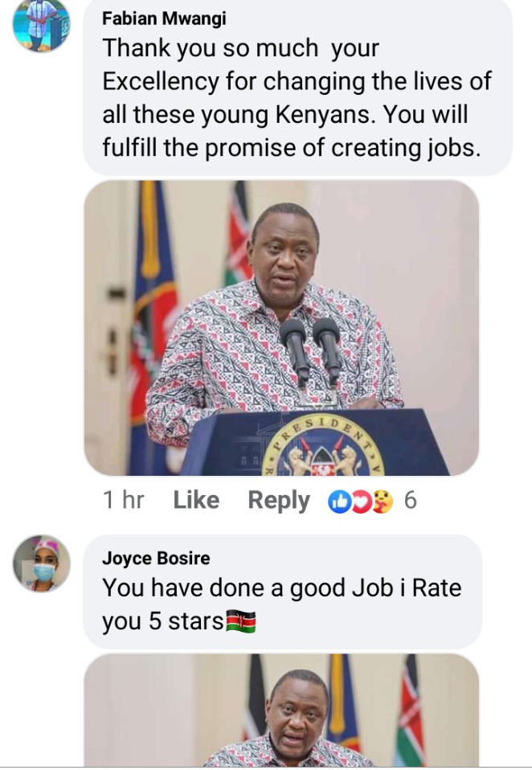Click the microphones in Fabian's attached photo
Image resolution: width=532 pixels, height=770 pixels.
click(311, 351)
